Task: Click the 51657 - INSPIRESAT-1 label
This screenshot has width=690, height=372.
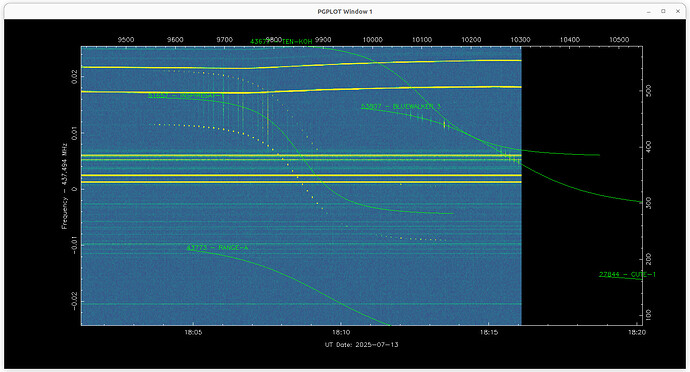Action: coord(186,96)
